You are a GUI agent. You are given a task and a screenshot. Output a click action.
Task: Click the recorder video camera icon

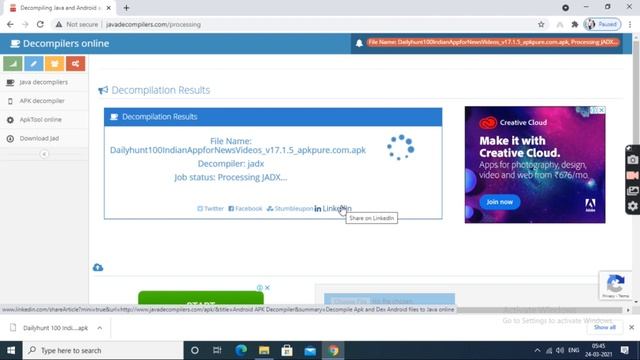pos(633,176)
